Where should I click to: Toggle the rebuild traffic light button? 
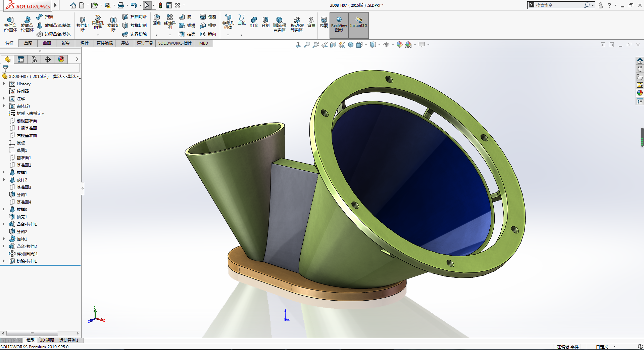click(160, 5)
